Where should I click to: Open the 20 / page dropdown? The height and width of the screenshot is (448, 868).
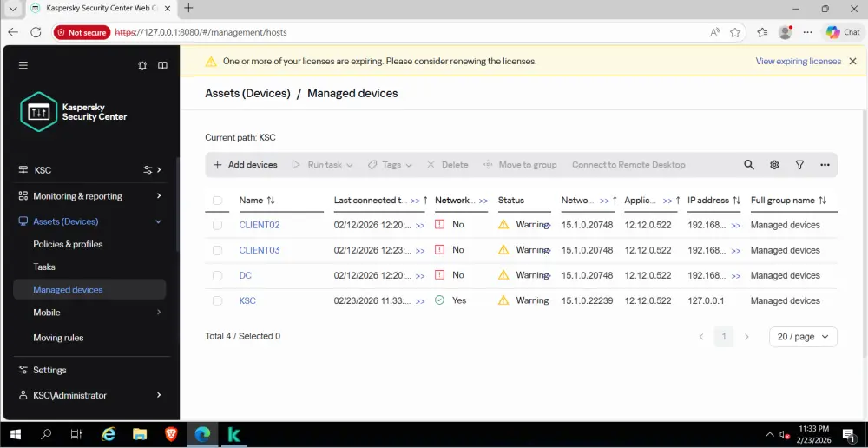tap(803, 337)
